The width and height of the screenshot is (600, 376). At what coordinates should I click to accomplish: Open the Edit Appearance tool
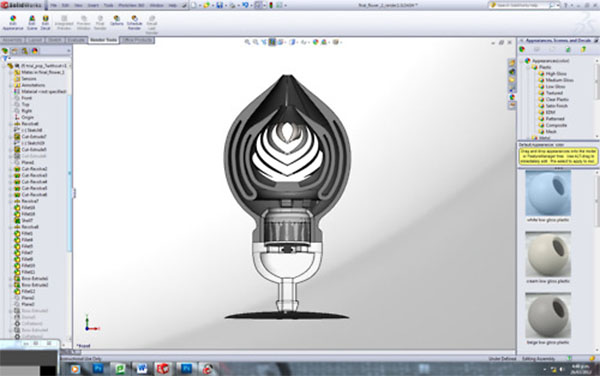point(13,23)
